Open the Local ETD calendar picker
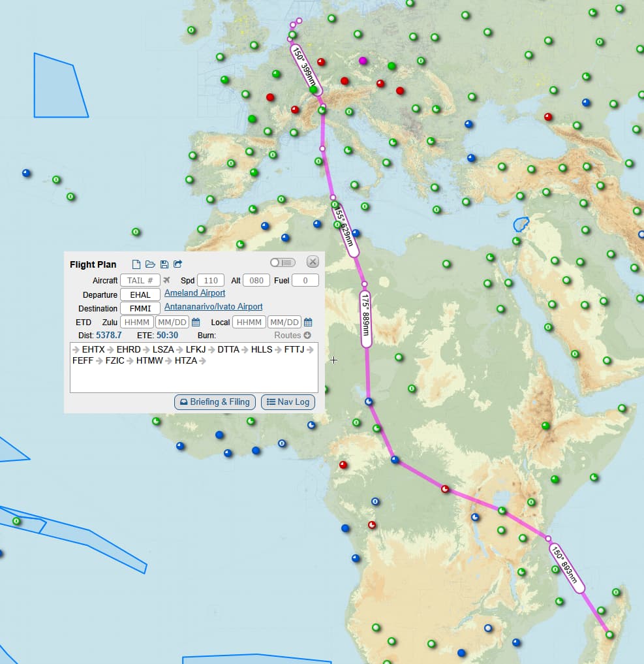Screen dimensions: 644x664 click(x=308, y=323)
